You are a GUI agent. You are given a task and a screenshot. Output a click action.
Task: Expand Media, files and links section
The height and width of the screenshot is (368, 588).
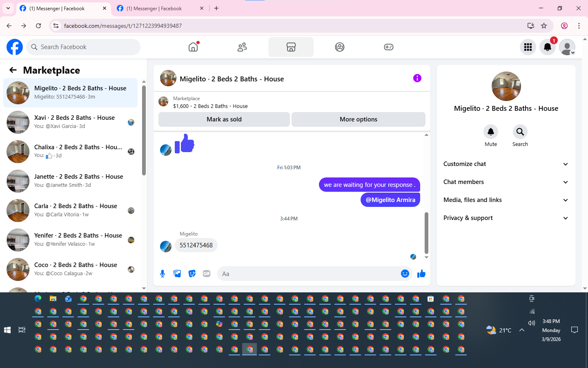[x=506, y=200]
